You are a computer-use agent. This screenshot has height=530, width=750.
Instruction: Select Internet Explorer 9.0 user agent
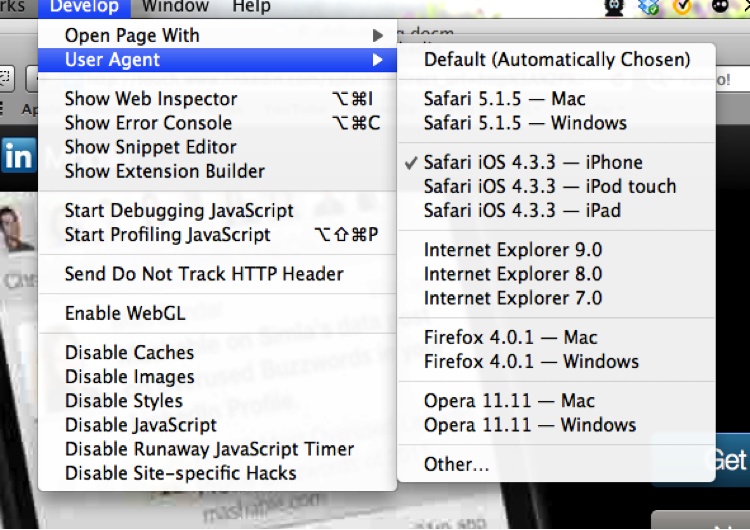click(x=556, y=250)
